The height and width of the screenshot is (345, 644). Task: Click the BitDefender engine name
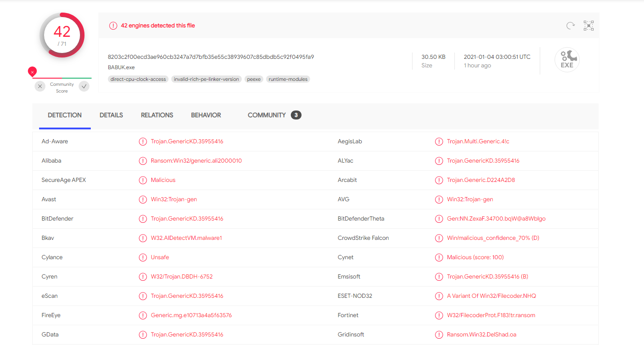click(x=58, y=219)
